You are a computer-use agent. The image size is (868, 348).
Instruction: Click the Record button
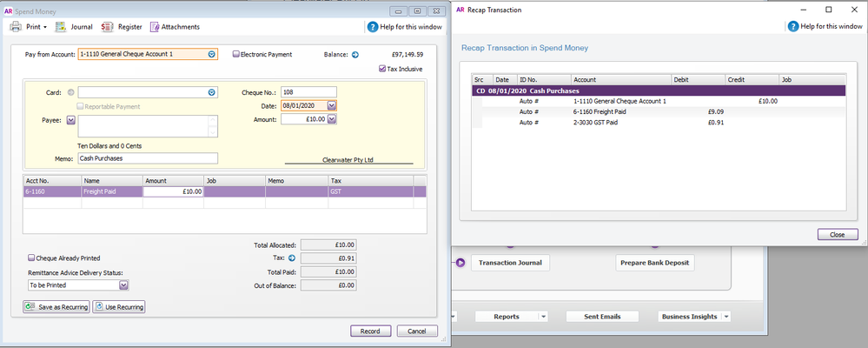click(x=371, y=331)
